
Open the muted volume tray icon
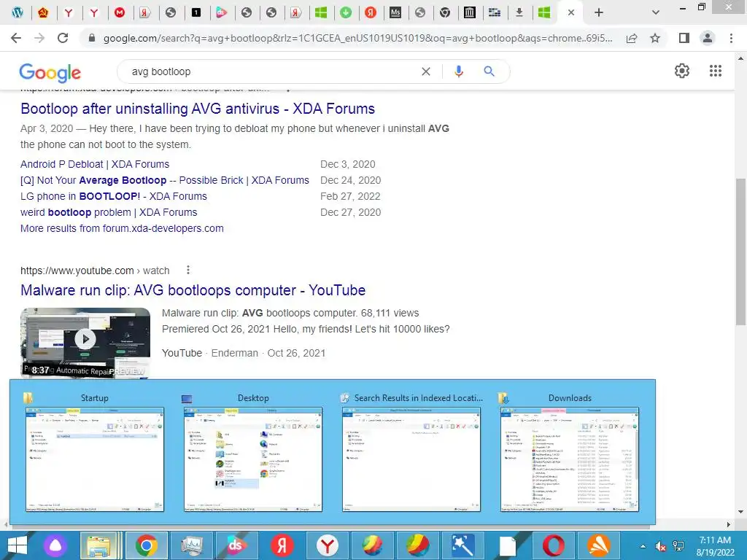(x=661, y=546)
